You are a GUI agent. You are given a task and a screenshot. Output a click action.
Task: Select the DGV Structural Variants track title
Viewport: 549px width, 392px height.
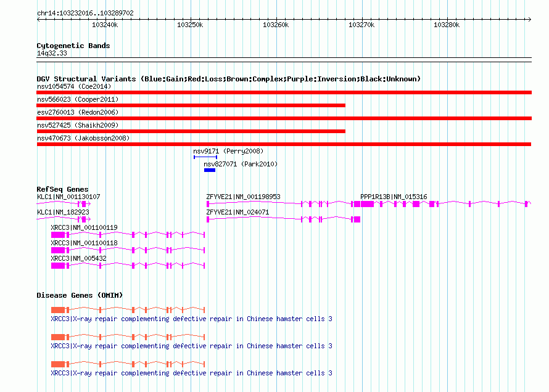[x=229, y=79]
